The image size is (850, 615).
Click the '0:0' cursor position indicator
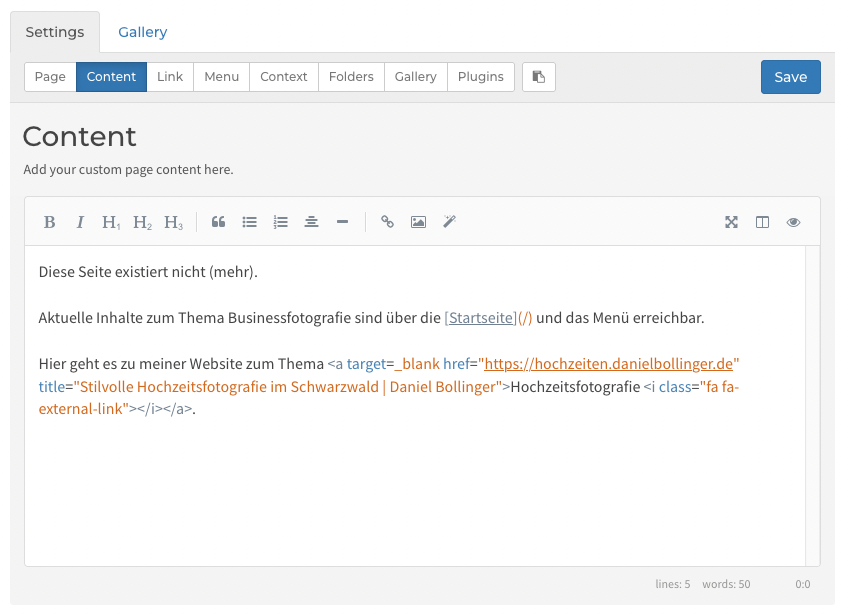[803, 584]
